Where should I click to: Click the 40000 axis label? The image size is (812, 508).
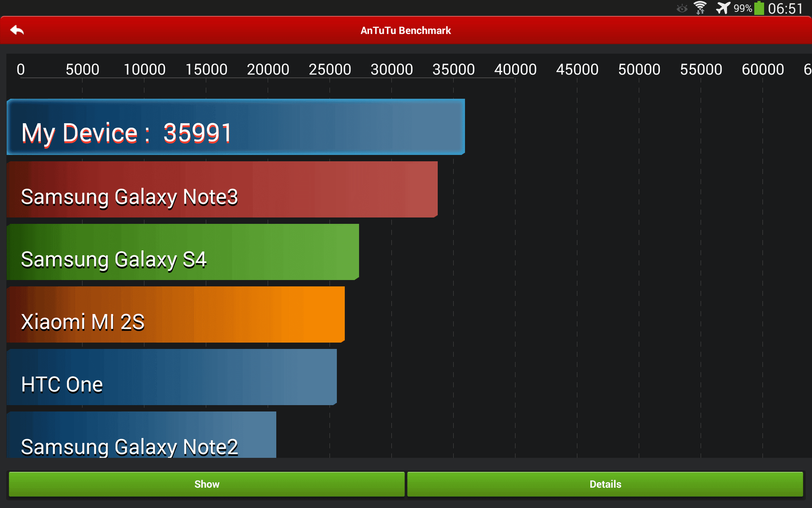click(515, 69)
